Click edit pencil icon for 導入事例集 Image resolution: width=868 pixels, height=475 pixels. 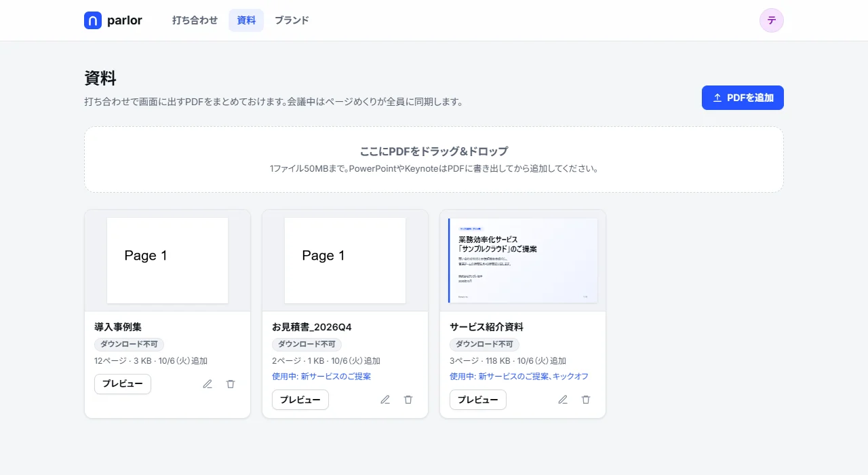(208, 384)
